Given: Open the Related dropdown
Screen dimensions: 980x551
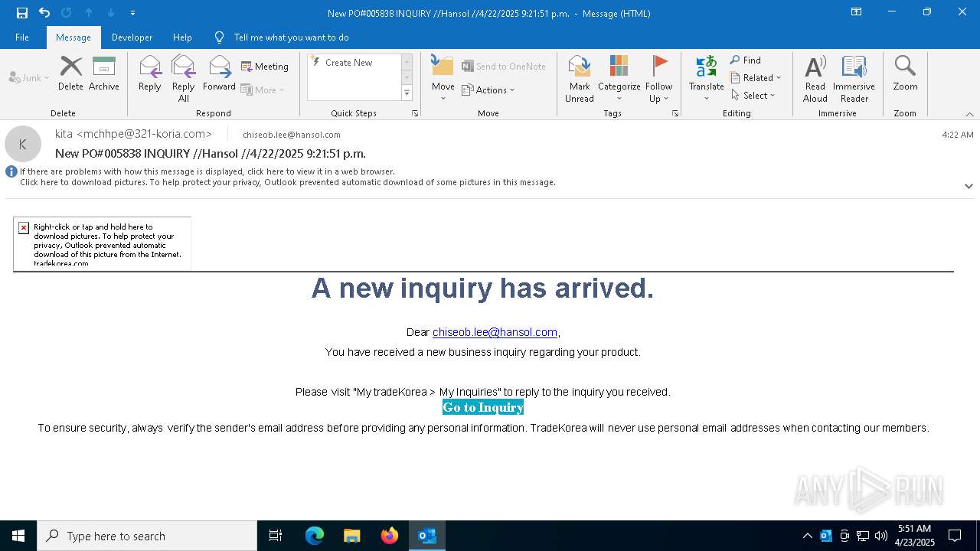Looking at the screenshot, I should (756, 78).
